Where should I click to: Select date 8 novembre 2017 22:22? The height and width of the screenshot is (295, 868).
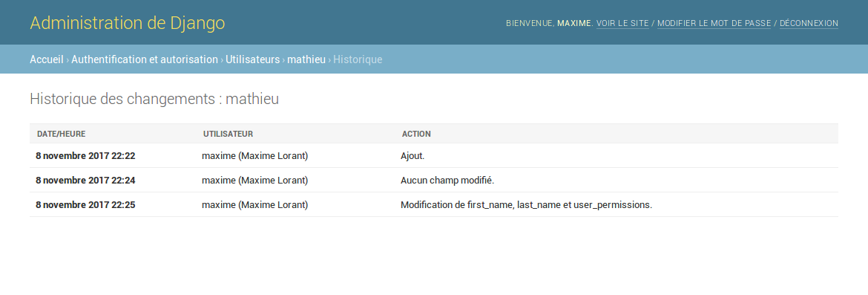86,156
